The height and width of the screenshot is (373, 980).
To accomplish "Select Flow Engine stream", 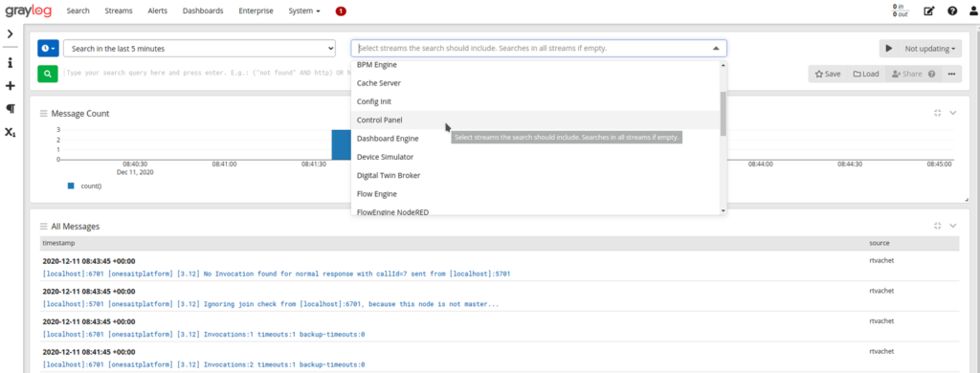I will [x=535, y=194].
